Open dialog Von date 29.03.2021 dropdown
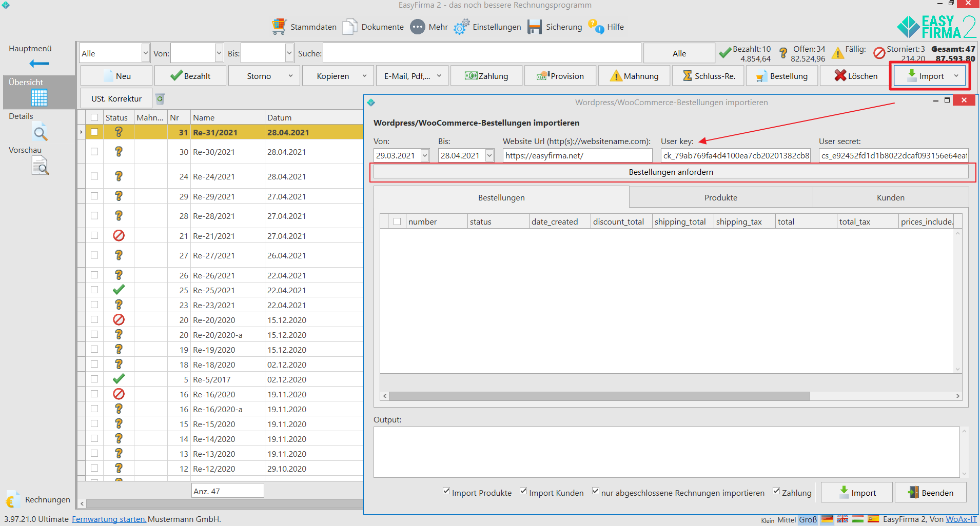Viewport: 980px width, 526px height. point(425,155)
